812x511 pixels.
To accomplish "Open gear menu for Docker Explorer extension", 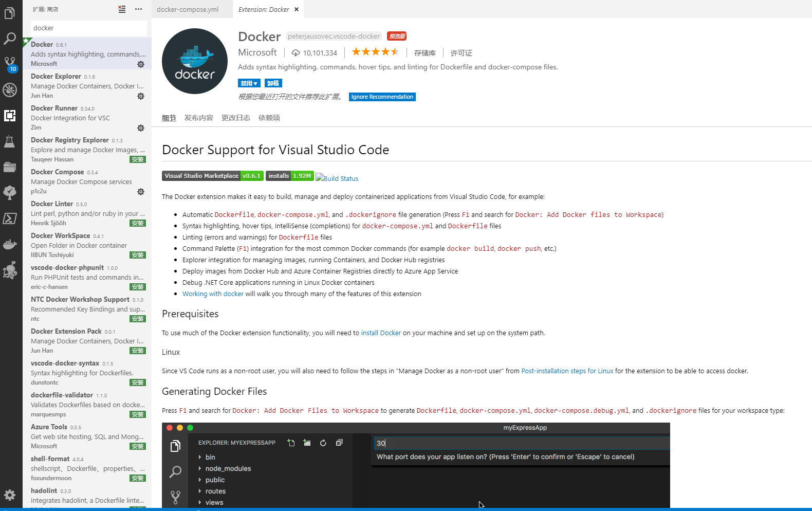I will coord(141,96).
